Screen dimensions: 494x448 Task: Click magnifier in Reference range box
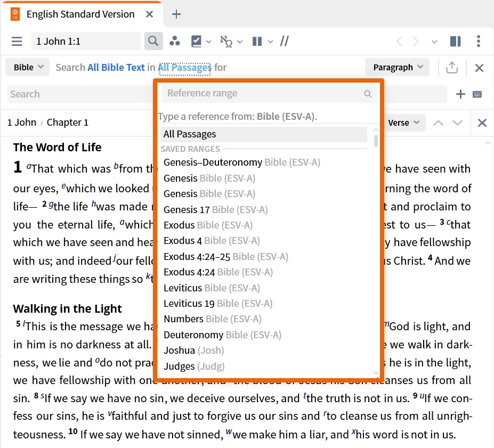368,94
